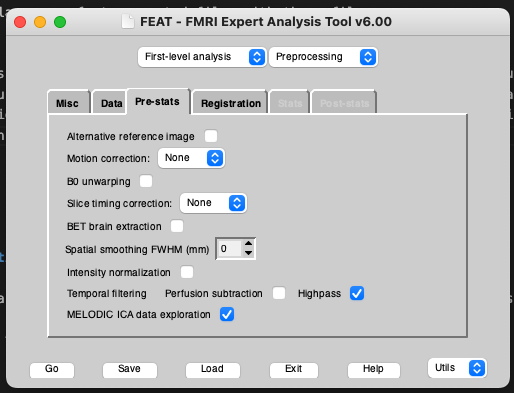Screen dimensions: 514x393
Task: Switch to the Misc tab
Action: coord(68,103)
